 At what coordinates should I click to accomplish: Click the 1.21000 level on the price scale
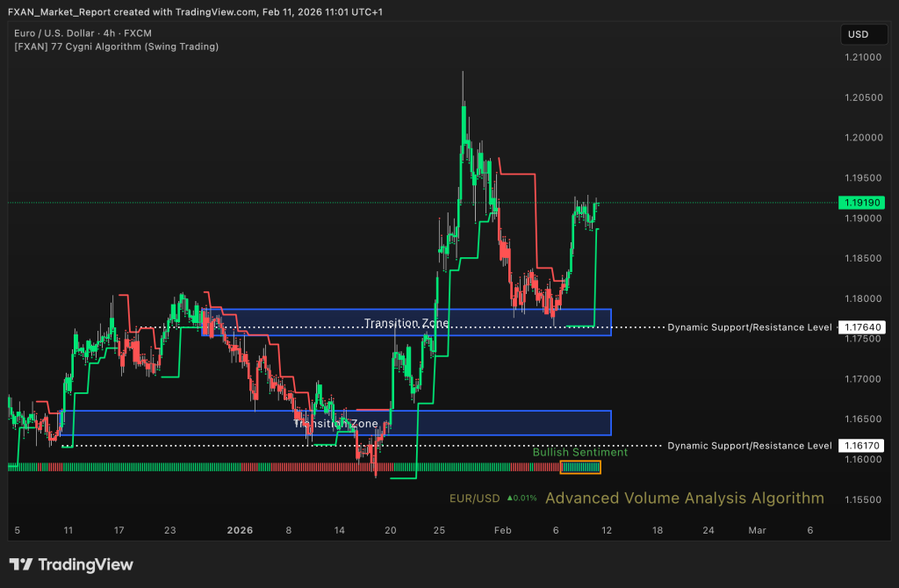tap(860, 57)
